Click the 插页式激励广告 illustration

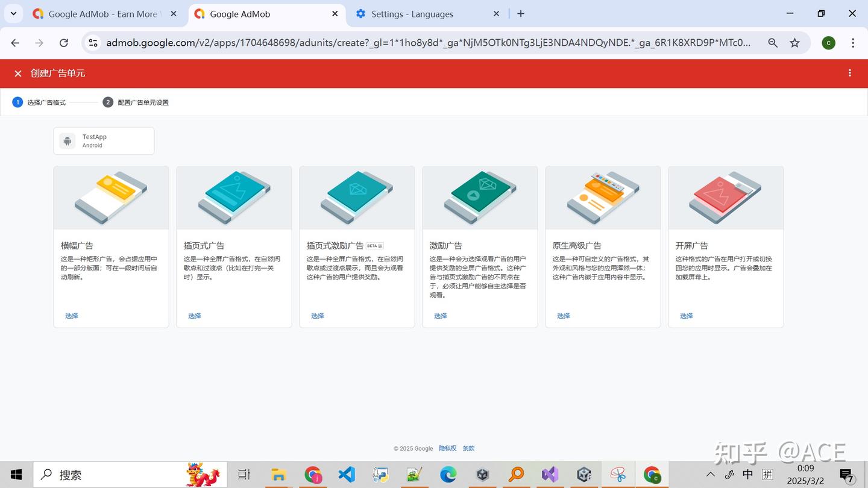[x=357, y=198]
